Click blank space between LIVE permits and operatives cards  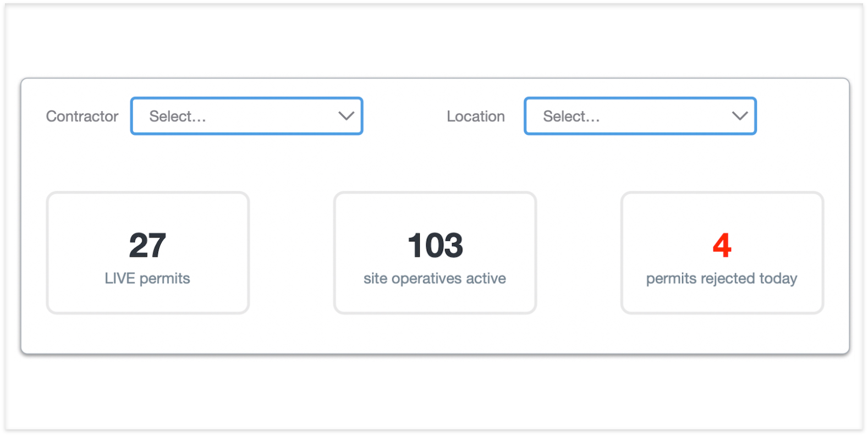point(292,253)
